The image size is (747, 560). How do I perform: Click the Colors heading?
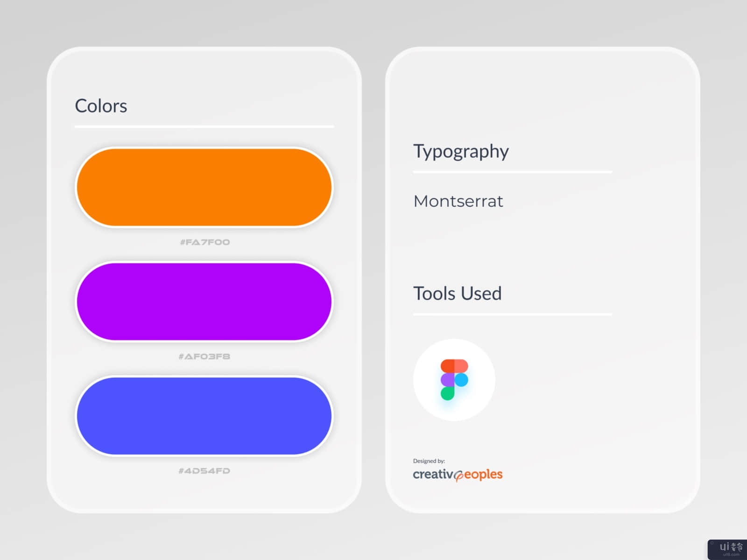point(101,106)
